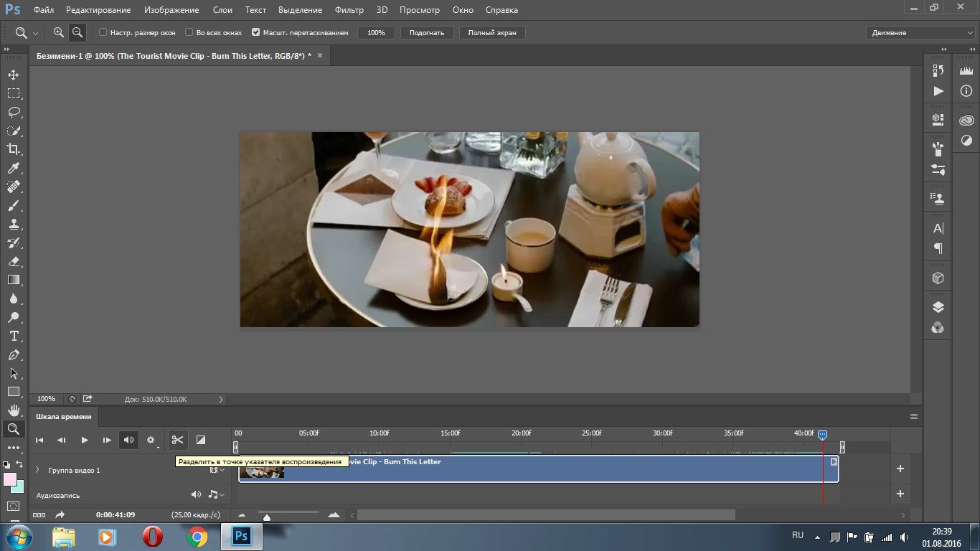Image resolution: width=980 pixels, height=551 pixels.
Task: Select the Move tool
Action: tap(14, 75)
